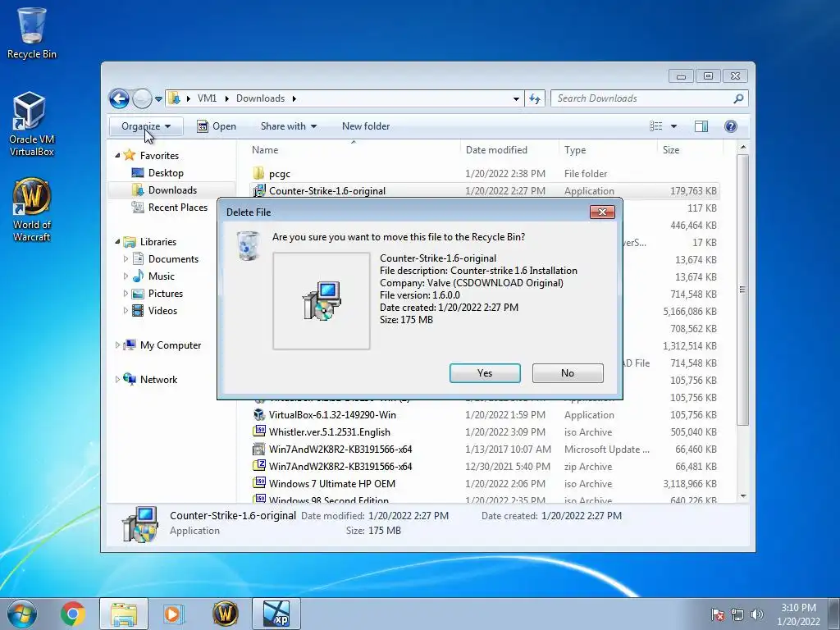
Task: Expand the Videos library
Action: (126, 311)
